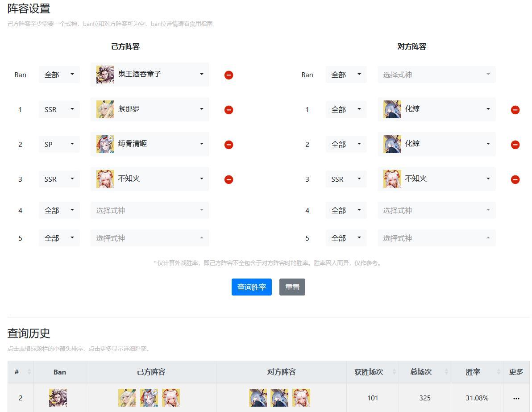This screenshot has height=412, width=532.
Task: Open opponent Ban shikigami selector
Action: point(436,75)
